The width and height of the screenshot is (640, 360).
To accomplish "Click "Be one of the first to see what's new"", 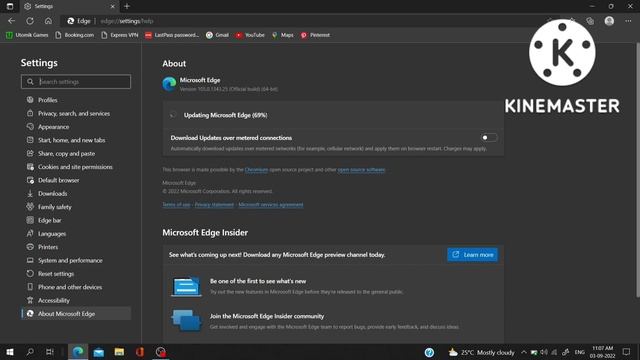I will tap(258, 281).
